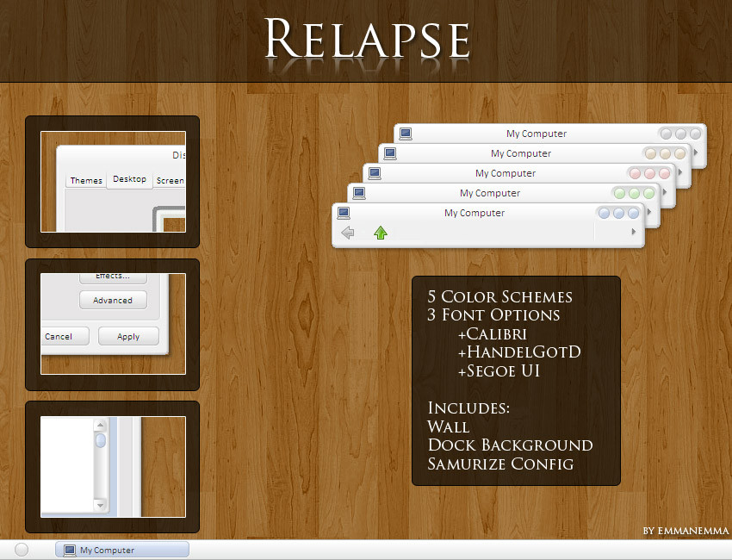Click computer icon of tan-buttoned My Computer window
The height and width of the screenshot is (560, 732).
[x=390, y=153]
